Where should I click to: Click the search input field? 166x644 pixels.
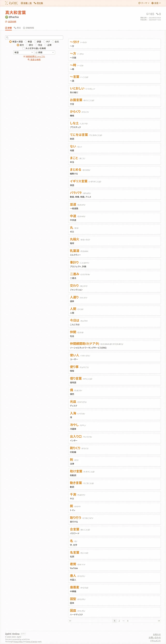[34, 38]
